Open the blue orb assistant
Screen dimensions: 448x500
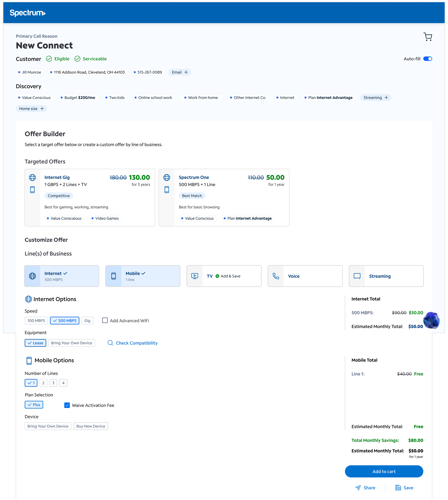tap(431, 320)
